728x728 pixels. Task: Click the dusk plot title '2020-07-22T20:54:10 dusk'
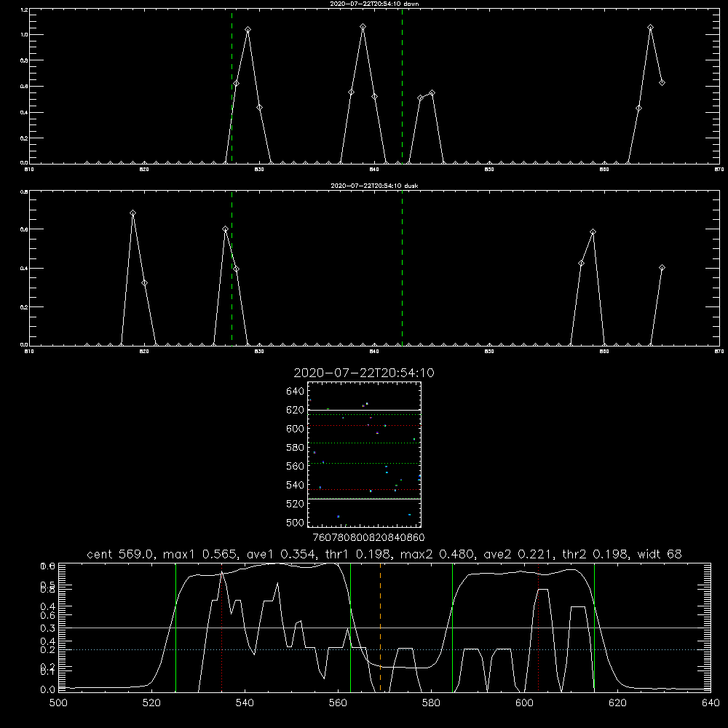point(374,186)
